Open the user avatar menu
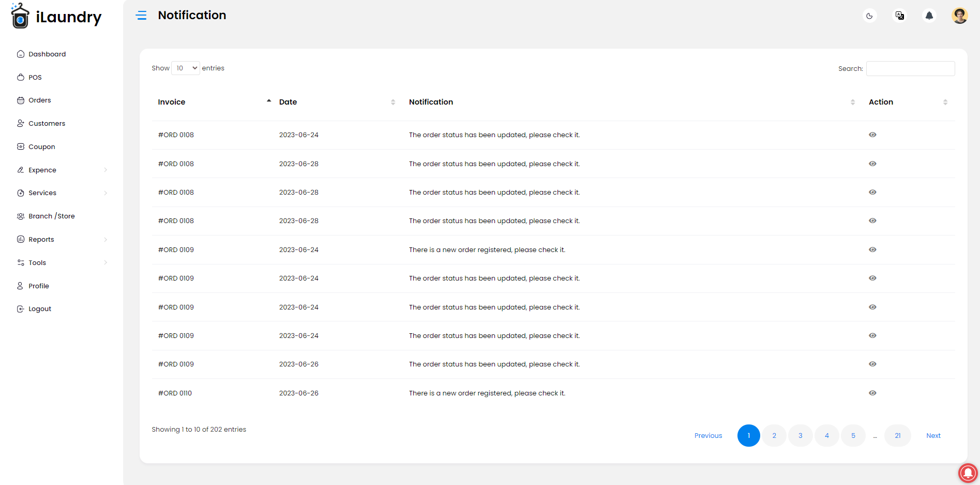The height and width of the screenshot is (485, 980). pos(960,16)
